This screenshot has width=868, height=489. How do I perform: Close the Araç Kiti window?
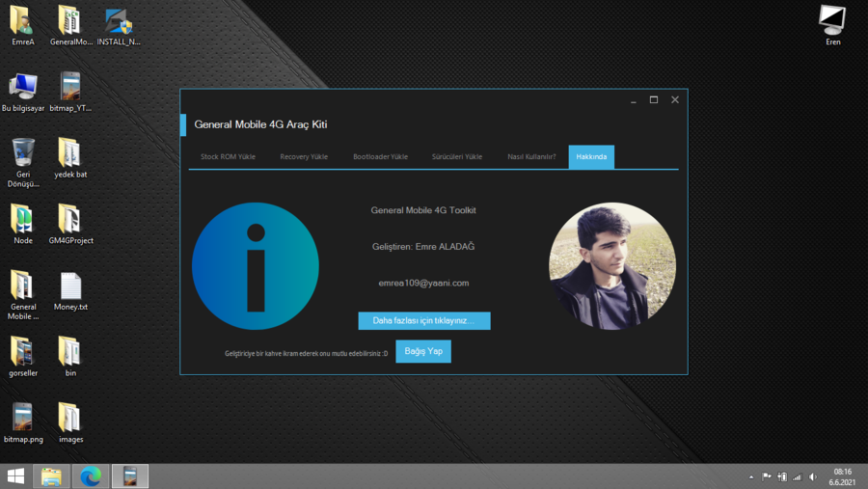675,99
